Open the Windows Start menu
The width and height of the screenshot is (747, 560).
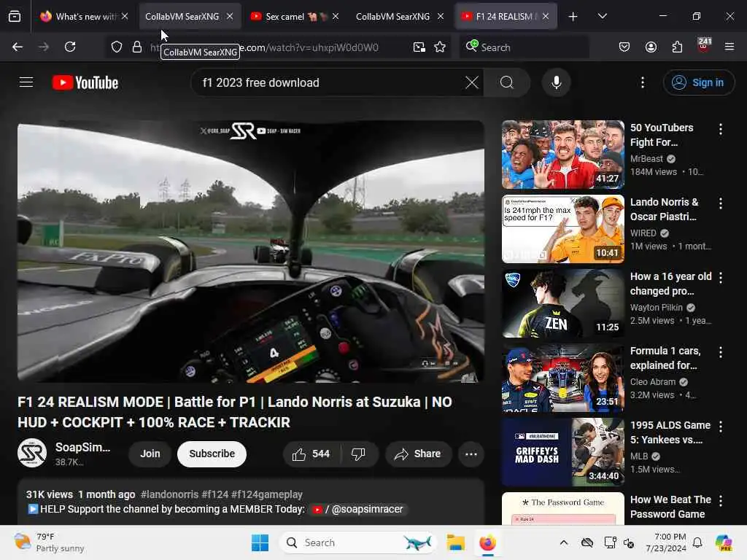[260, 542]
